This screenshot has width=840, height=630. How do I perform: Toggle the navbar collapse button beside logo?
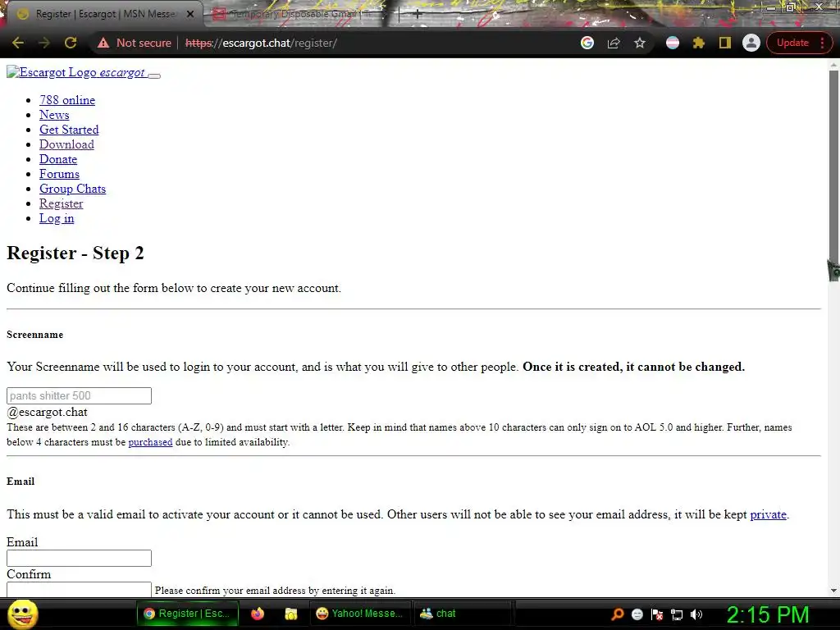[154, 75]
